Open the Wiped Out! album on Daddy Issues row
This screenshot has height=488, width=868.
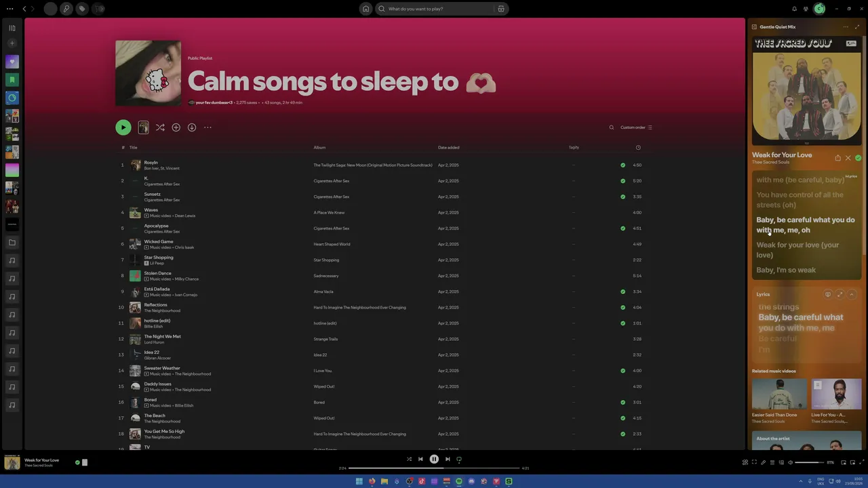point(324,386)
